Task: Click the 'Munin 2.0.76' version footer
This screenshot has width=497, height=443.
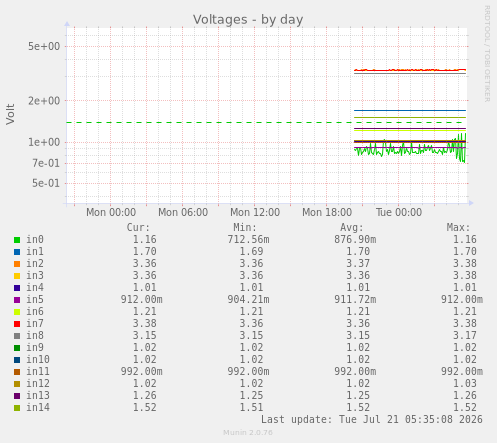Action: pos(248,433)
